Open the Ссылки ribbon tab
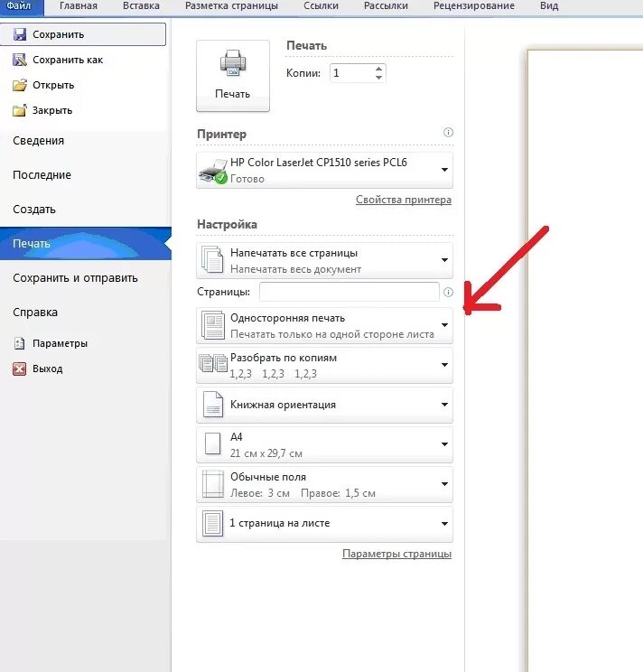The image size is (643, 672). [321, 6]
